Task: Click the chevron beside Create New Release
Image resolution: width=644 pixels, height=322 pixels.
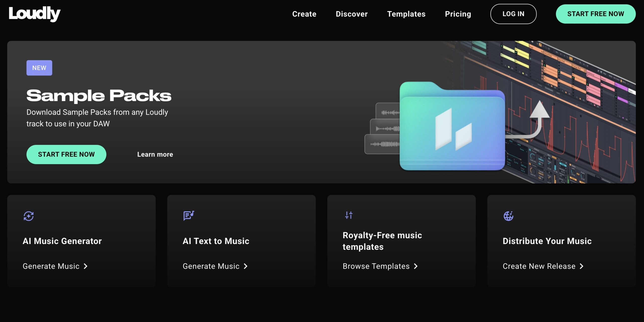Action: [581, 266]
